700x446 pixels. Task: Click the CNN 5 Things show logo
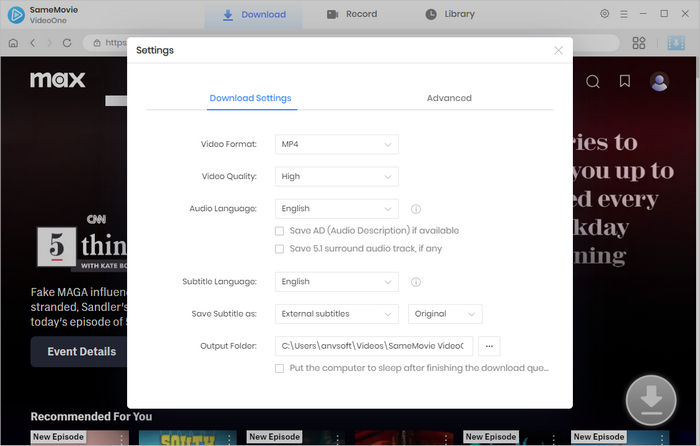click(x=82, y=243)
